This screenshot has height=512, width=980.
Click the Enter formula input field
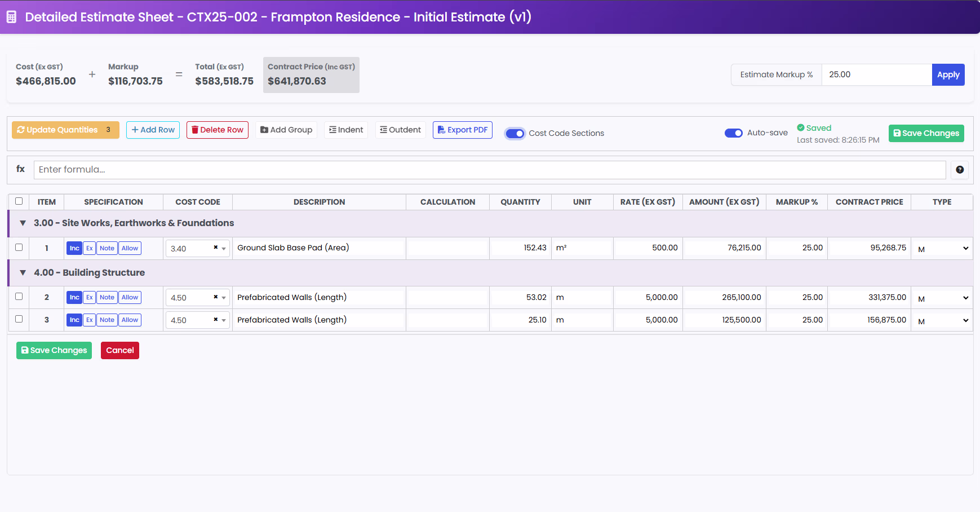click(x=490, y=170)
